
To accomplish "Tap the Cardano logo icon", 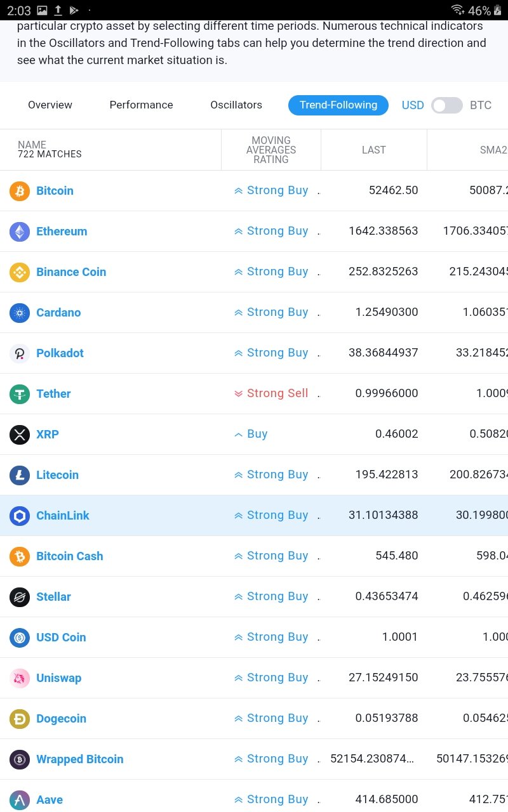I will (x=20, y=313).
